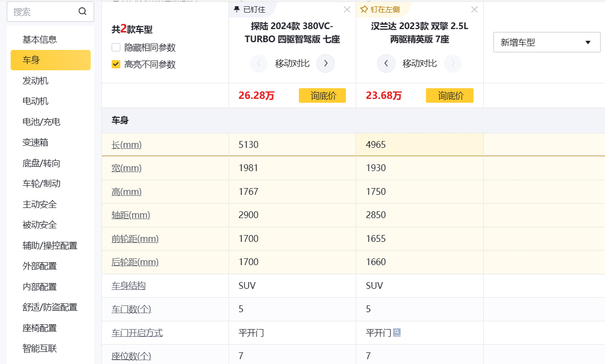Click the 车门数(个) parameter link

tap(131, 309)
